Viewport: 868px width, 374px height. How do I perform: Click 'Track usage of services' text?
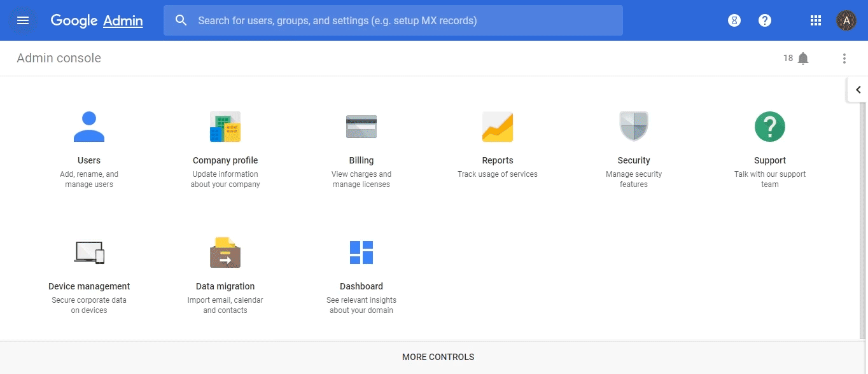498,174
